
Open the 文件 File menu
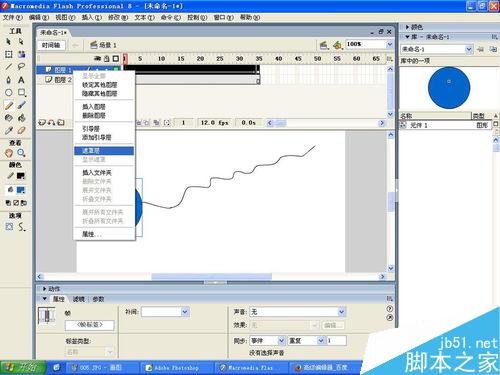click(12, 17)
